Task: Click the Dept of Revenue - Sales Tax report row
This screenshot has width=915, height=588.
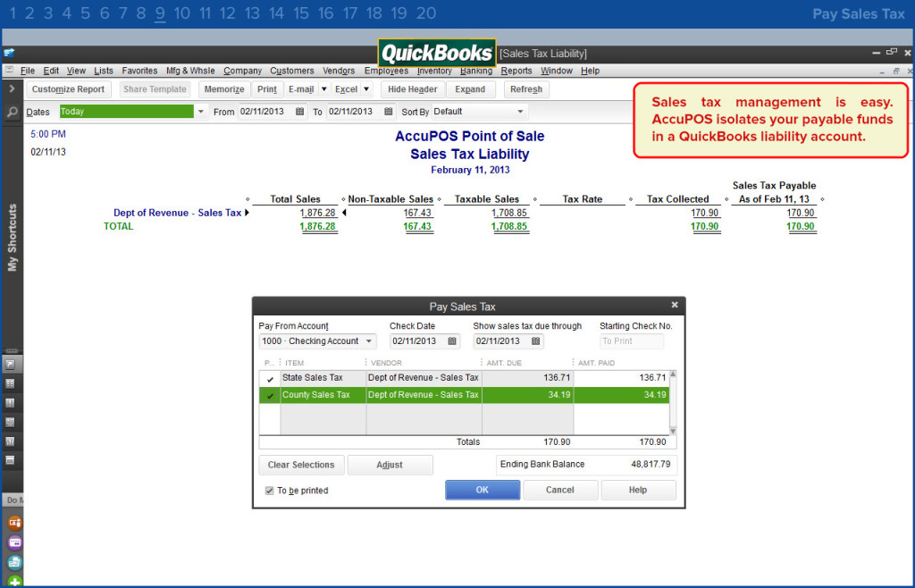Action: pyautogui.click(x=466, y=213)
